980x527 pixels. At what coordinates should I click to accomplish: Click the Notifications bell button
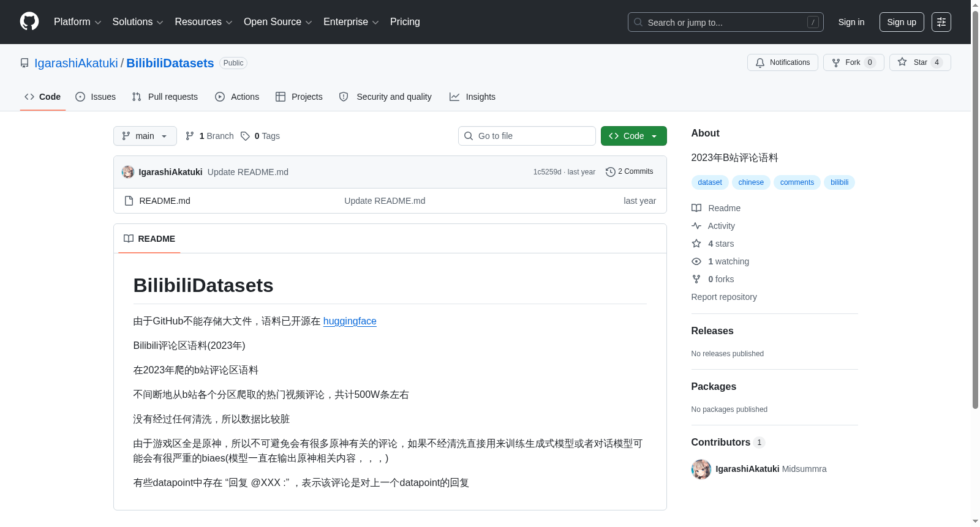click(x=782, y=62)
